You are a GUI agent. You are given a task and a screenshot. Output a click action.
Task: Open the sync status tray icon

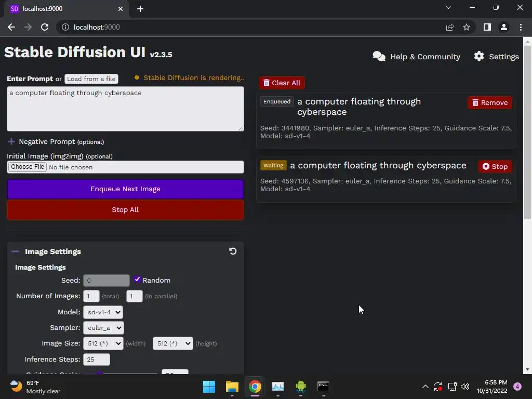tap(438, 387)
